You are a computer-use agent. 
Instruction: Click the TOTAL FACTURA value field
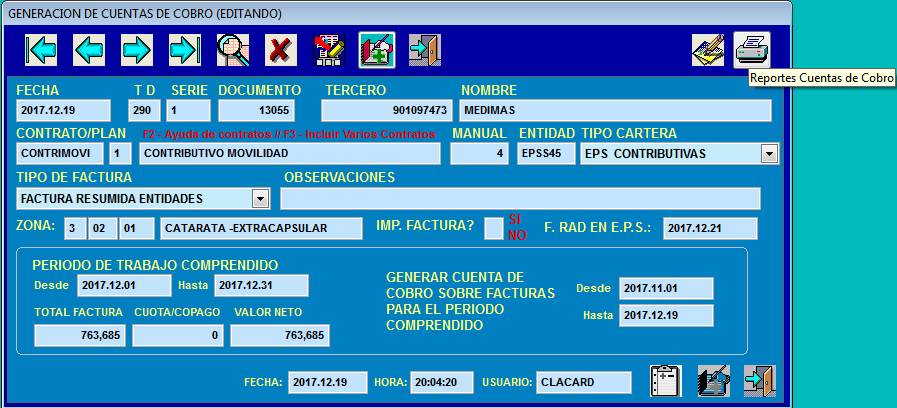[80, 335]
